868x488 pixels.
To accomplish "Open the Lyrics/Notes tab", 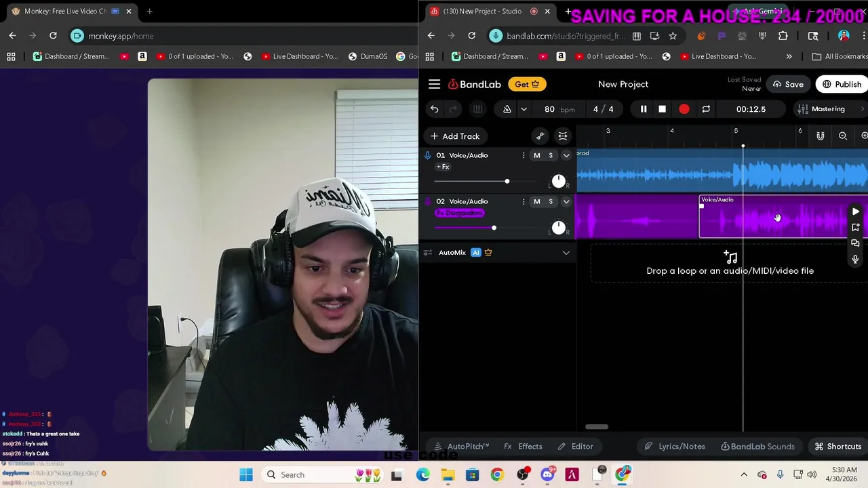I will click(x=675, y=447).
